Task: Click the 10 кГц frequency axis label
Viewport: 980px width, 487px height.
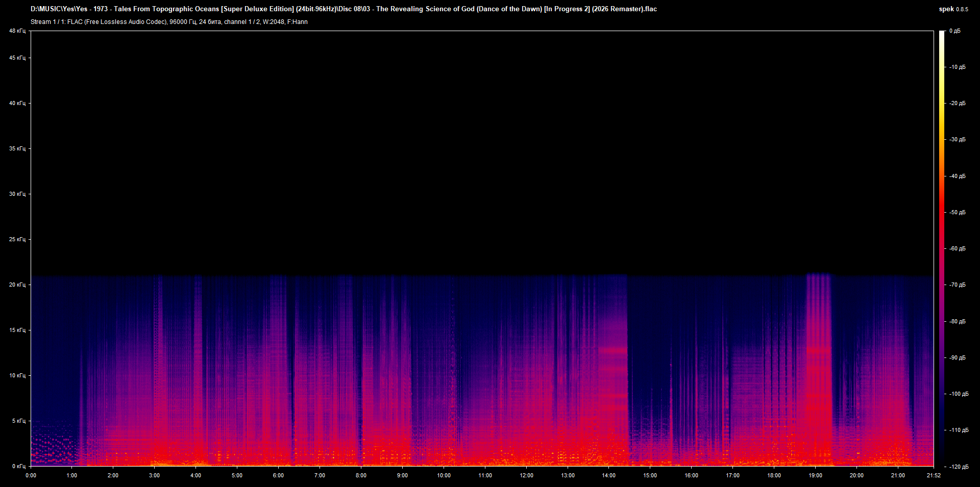Action: 17,376
